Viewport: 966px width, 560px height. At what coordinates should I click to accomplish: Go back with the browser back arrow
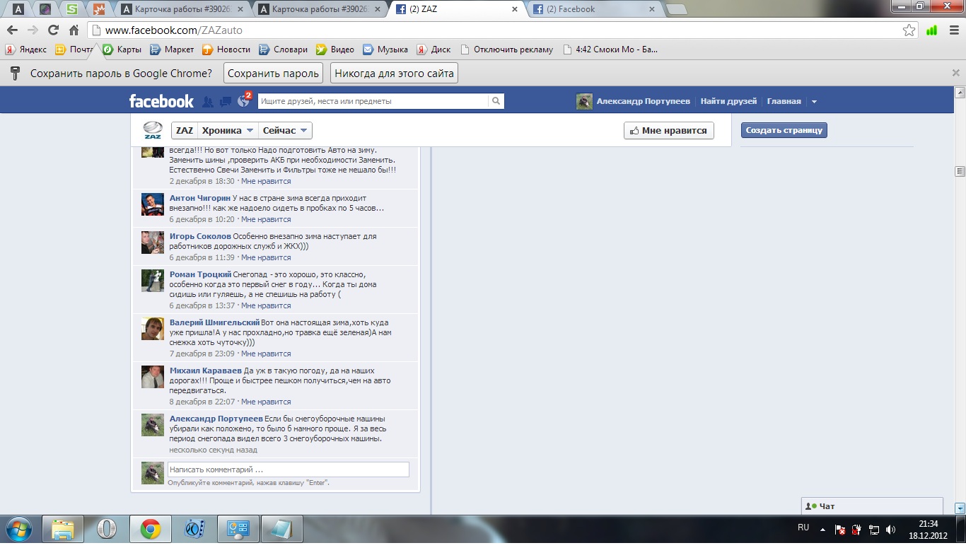[12, 30]
